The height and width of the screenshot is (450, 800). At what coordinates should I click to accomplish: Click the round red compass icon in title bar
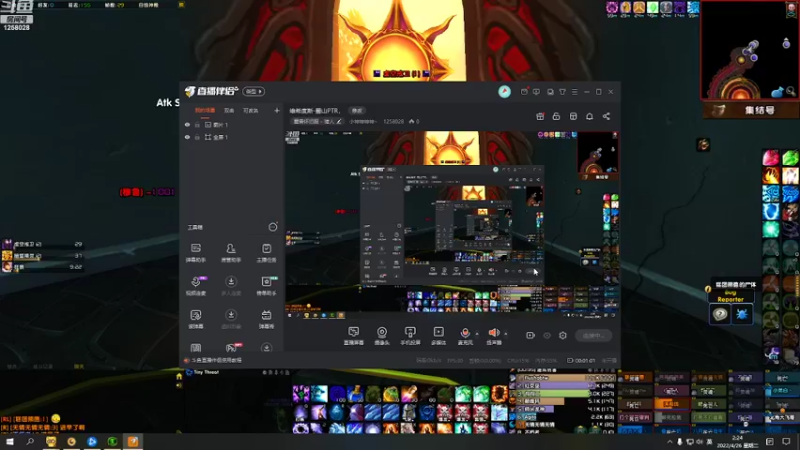[504, 91]
